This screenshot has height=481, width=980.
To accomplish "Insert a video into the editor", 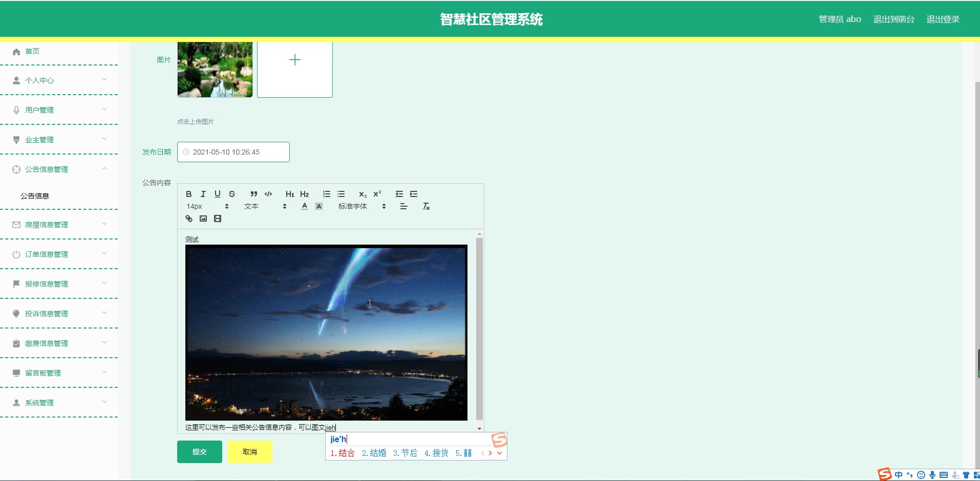I will pyautogui.click(x=218, y=218).
